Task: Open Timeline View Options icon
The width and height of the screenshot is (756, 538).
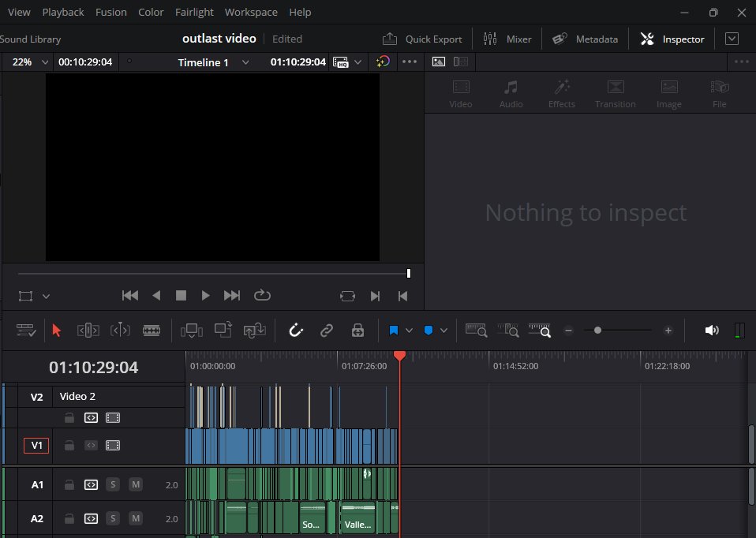Action: [26, 331]
